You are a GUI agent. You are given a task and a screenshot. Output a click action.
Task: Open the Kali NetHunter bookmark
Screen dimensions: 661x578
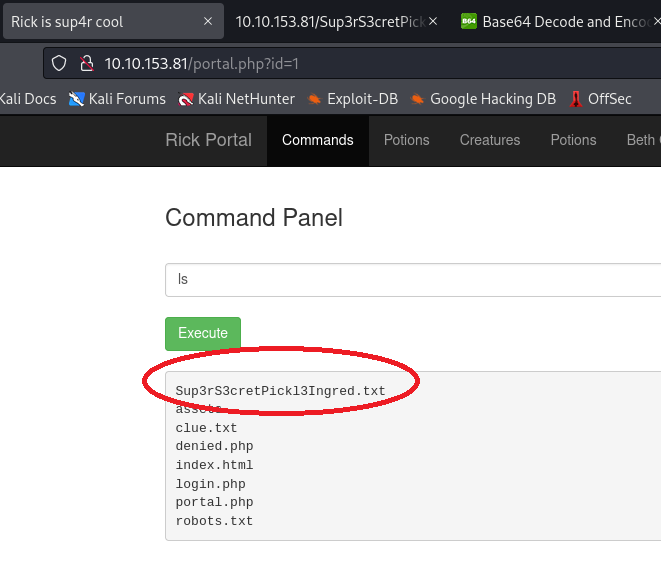pos(235,98)
